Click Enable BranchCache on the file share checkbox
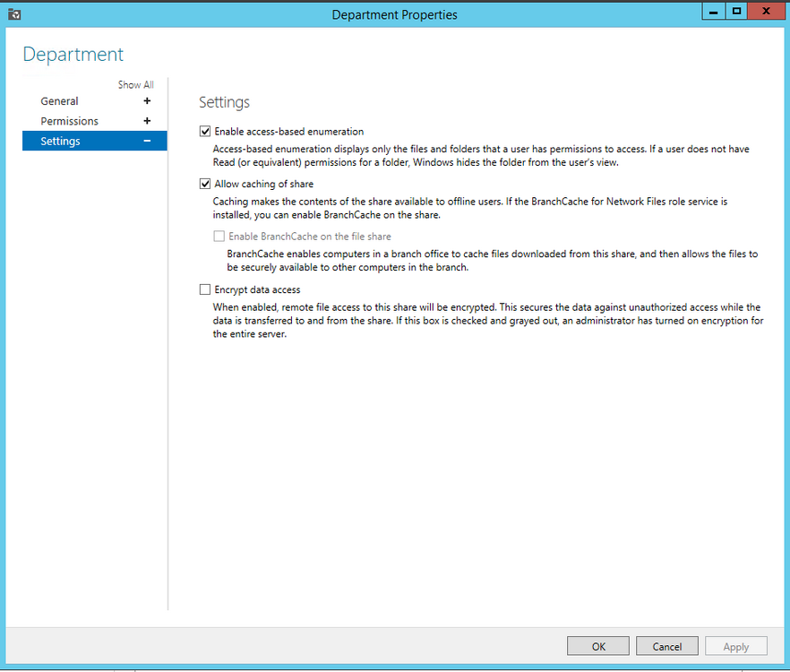 click(219, 237)
